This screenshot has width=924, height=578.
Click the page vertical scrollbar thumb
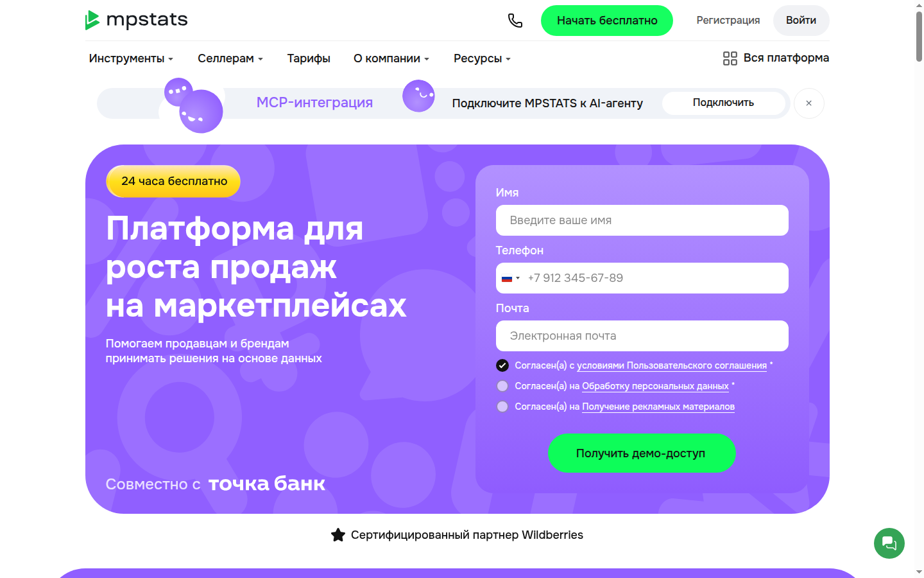pyautogui.click(x=919, y=36)
